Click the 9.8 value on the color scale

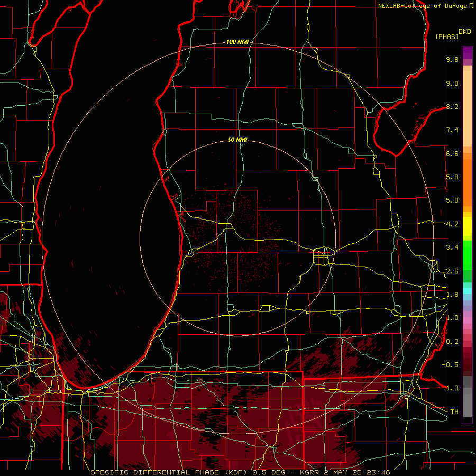point(452,59)
